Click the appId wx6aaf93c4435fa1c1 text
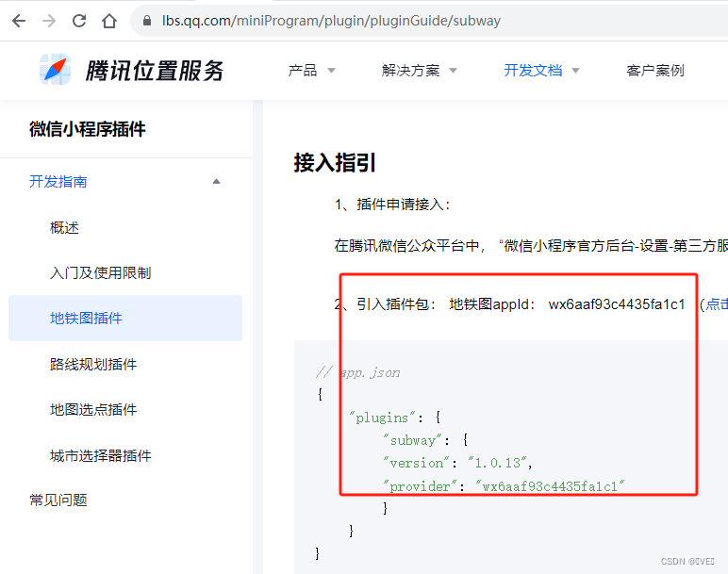728x574 pixels. point(617,304)
